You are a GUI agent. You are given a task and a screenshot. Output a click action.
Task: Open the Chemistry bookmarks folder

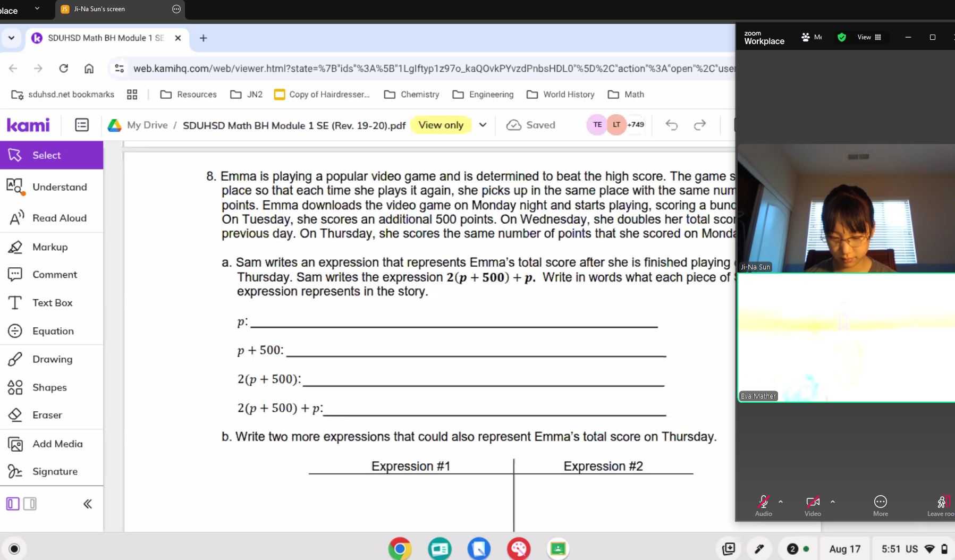[412, 95]
